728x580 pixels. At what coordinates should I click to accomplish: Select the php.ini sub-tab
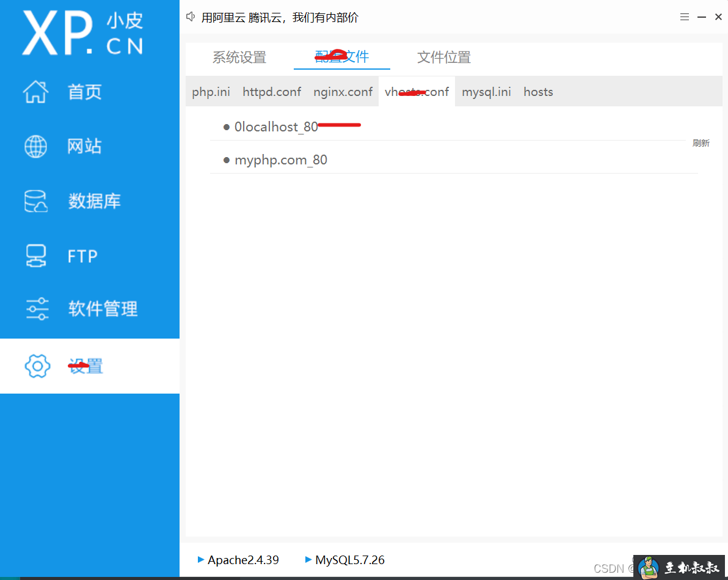[x=211, y=92]
